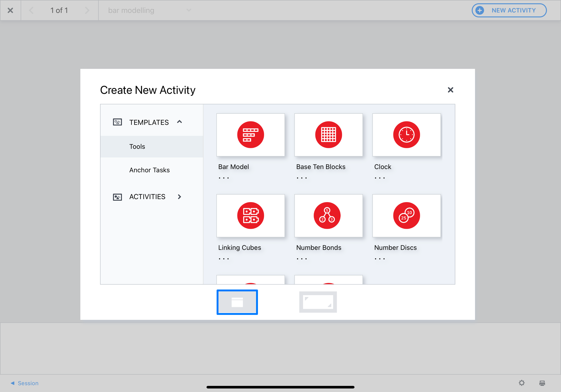Select the Linking Cubes tool icon
The image size is (561, 392).
click(x=250, y=216)
